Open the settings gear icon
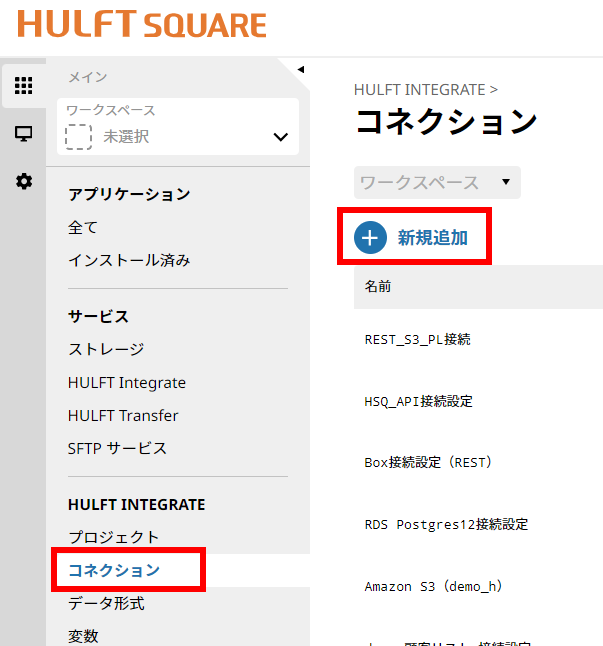The height and width of the screenshot is (646, 603). point(24,181)
